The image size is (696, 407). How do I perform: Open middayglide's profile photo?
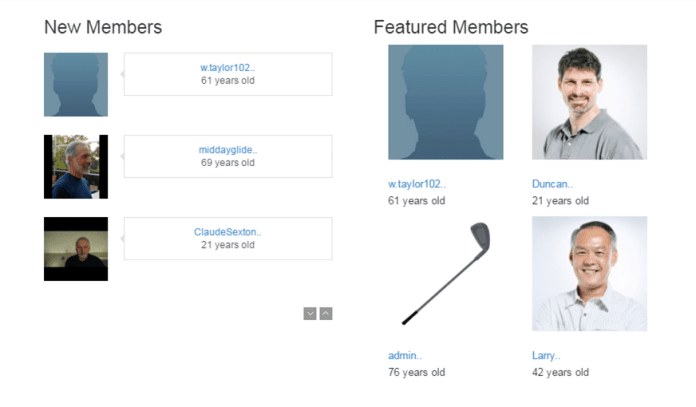point(76,167)
